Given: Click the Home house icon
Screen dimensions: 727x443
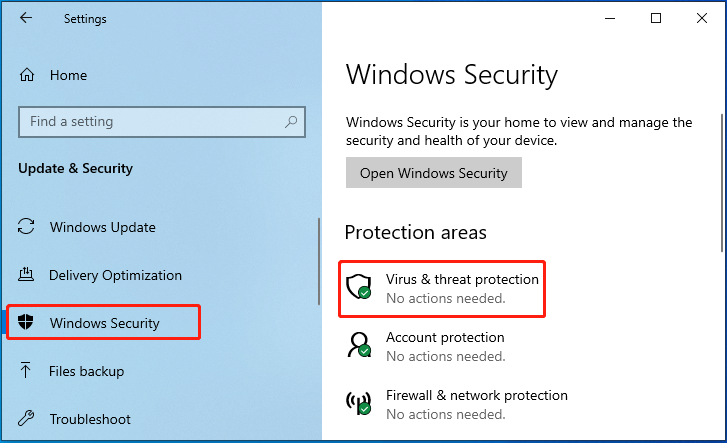Looking at the screenshot, I should (27, 75).
